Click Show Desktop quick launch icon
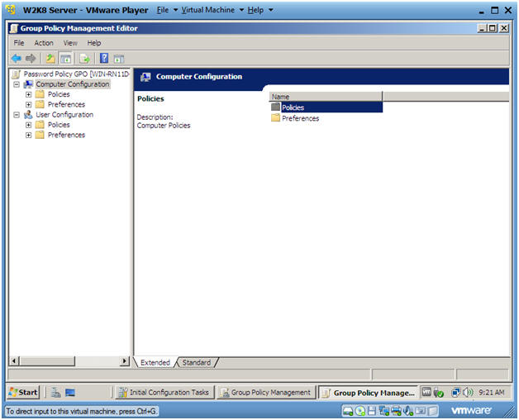Viewport: 519px width, 420px height. click(70, 393)
